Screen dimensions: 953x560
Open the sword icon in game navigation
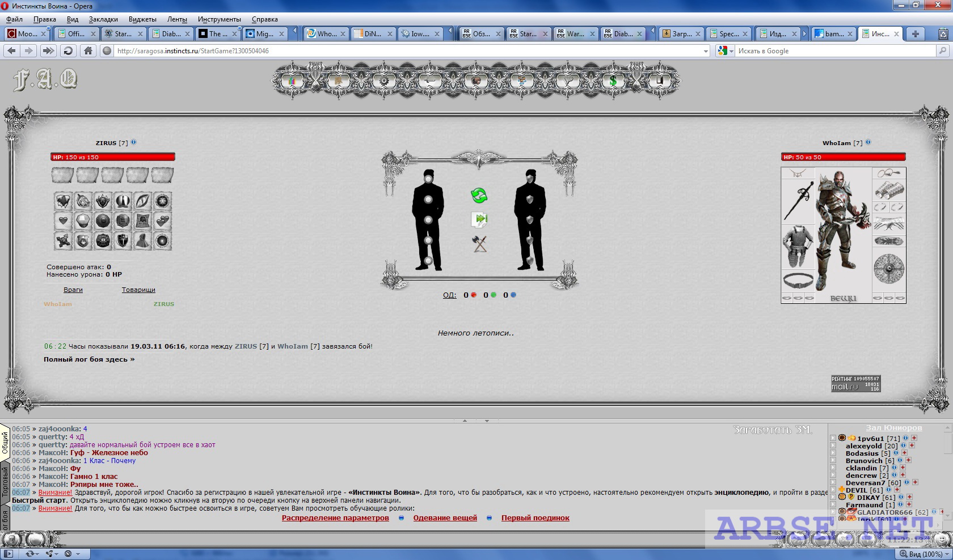pyautogui.click(x=430, y=81)
